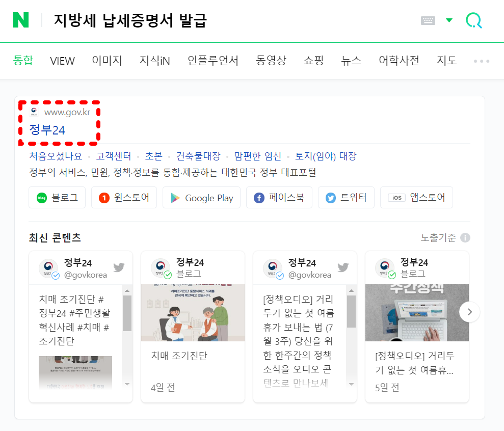Click the first tweet card scroll-up arrow

[x=127, y=290]
